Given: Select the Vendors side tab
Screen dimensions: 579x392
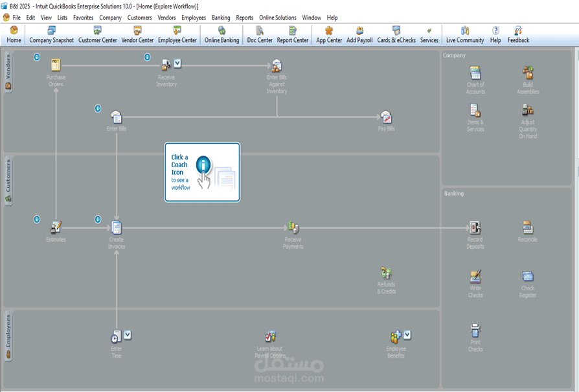Looking at the screenshot, I should pyautogui.click(x=8, y=72).
